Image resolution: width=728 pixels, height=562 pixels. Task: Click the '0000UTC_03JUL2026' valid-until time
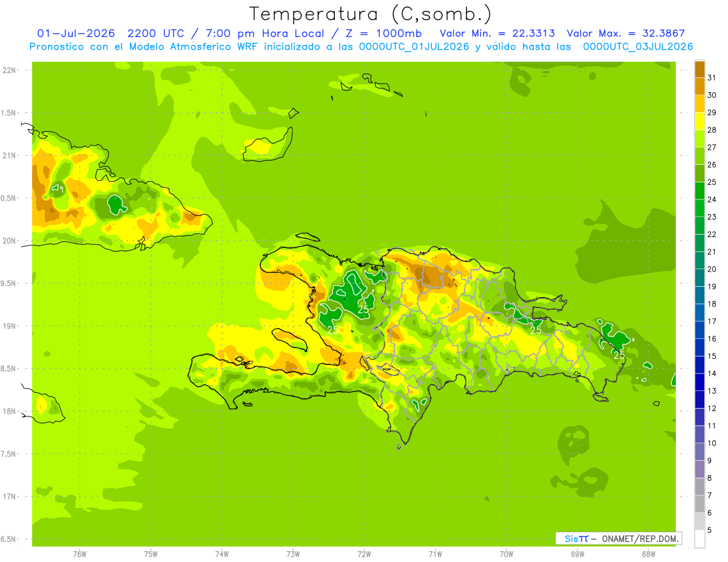pyautogui.click(x=638, y=47)
